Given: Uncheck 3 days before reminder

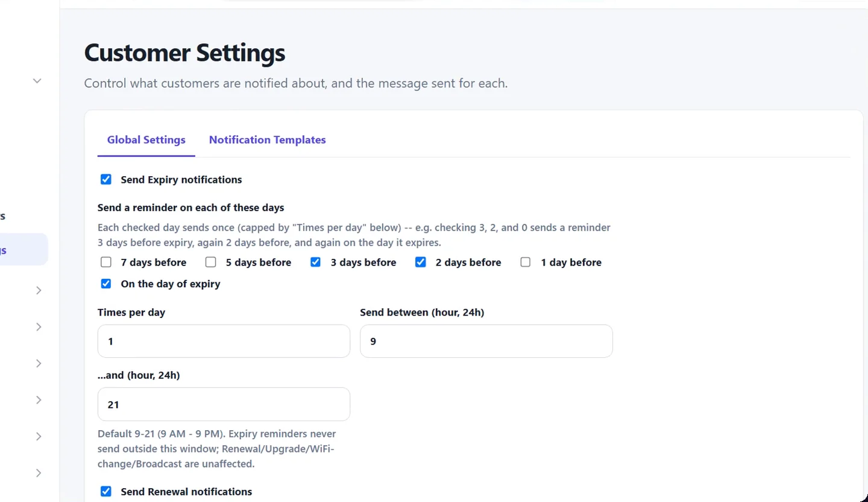Looking at the screenshot, I should pyautogui.click(x=316, y=262).
